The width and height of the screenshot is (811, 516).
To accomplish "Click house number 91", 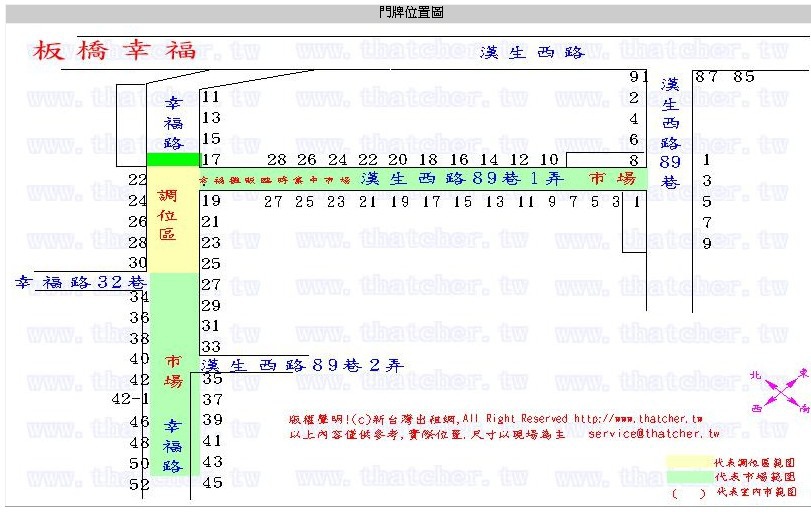I will pos(639,77).
